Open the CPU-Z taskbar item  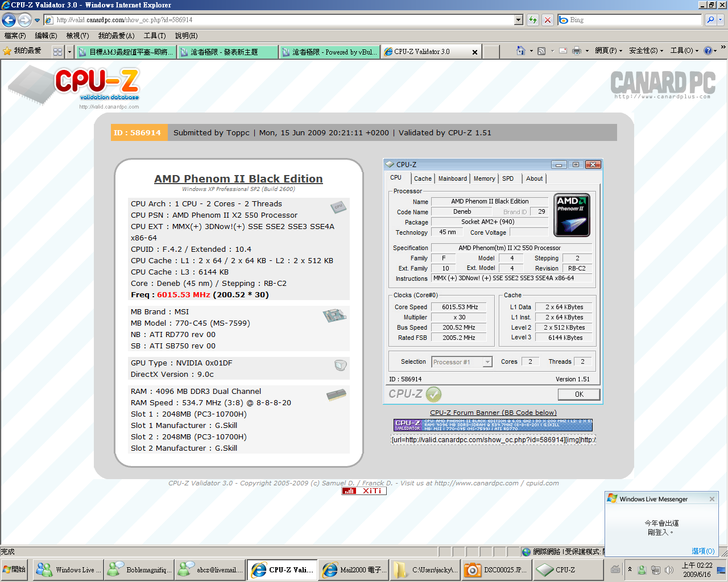(x=568, y=569)
